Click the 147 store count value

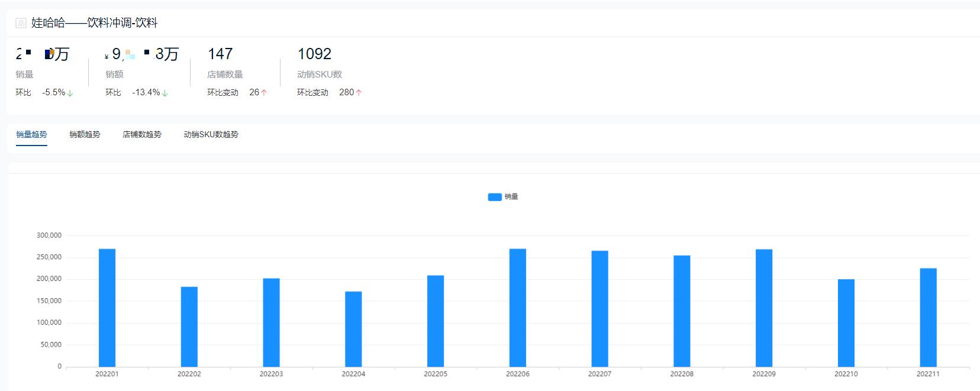220,54
